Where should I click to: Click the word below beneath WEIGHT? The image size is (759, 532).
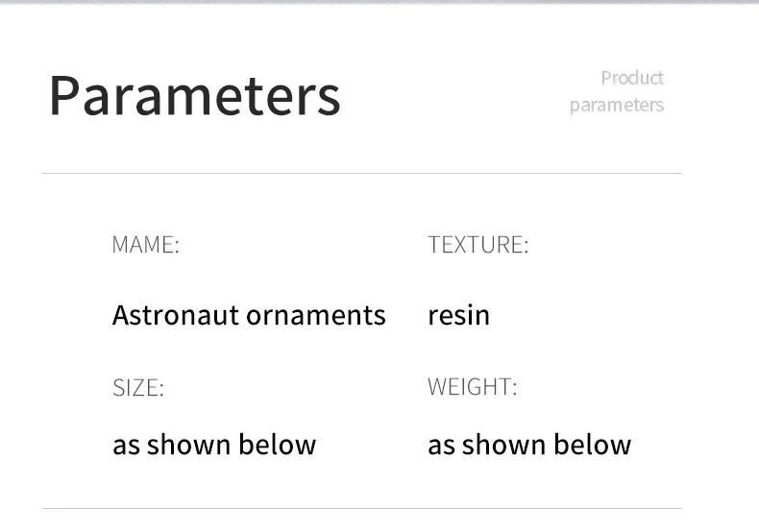[x=593, y=445]
